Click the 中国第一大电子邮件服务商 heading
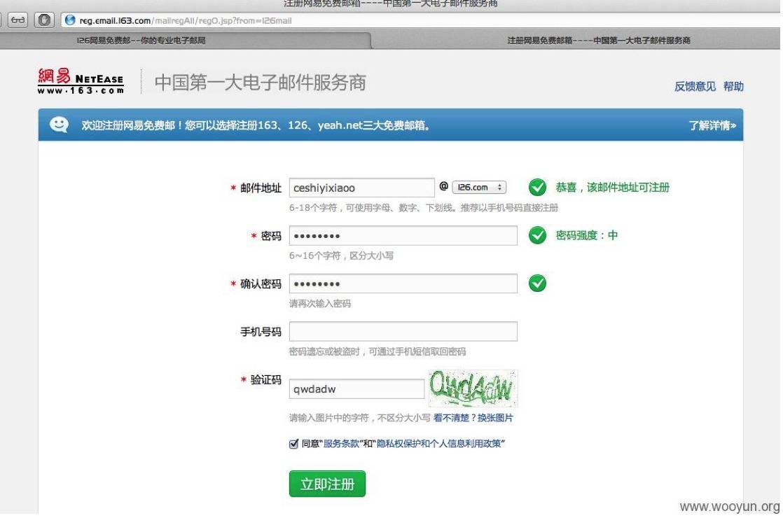Viewport: 783px width, 532px height. [x=260, y=83]
